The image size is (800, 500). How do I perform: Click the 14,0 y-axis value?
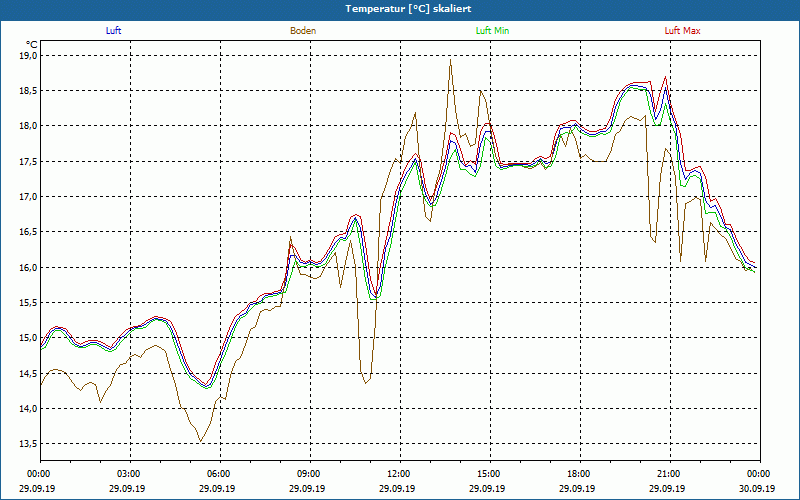click(x=29, y=409)
